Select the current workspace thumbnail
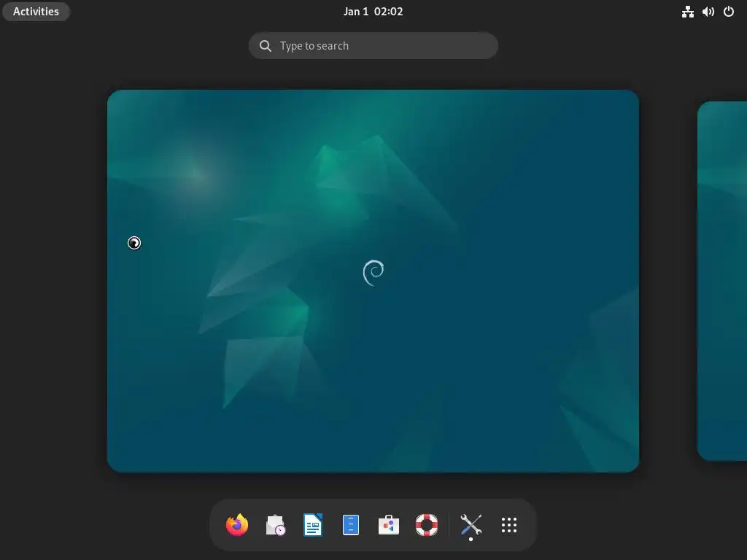Screen dimensions: 747x560 point(373,281)
